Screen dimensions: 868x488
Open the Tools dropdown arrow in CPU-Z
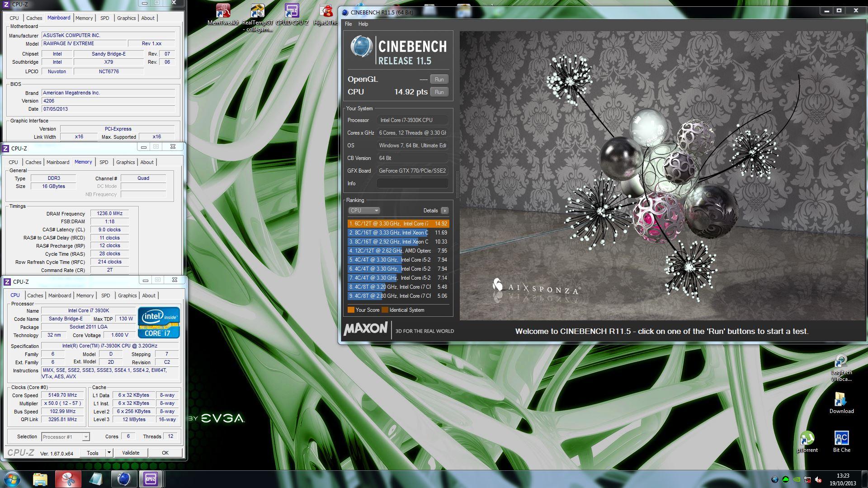(109, 453)
